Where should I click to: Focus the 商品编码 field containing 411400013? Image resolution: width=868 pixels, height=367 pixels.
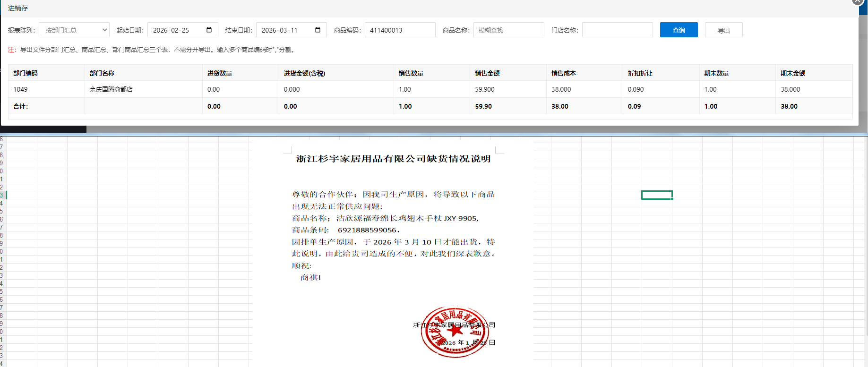(400, 30)
